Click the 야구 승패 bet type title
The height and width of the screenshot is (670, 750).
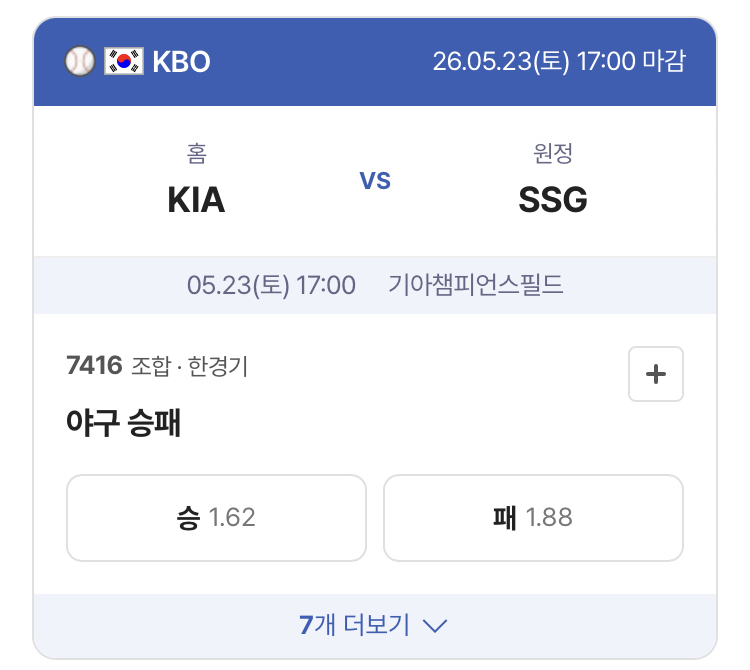coord(123,423)
